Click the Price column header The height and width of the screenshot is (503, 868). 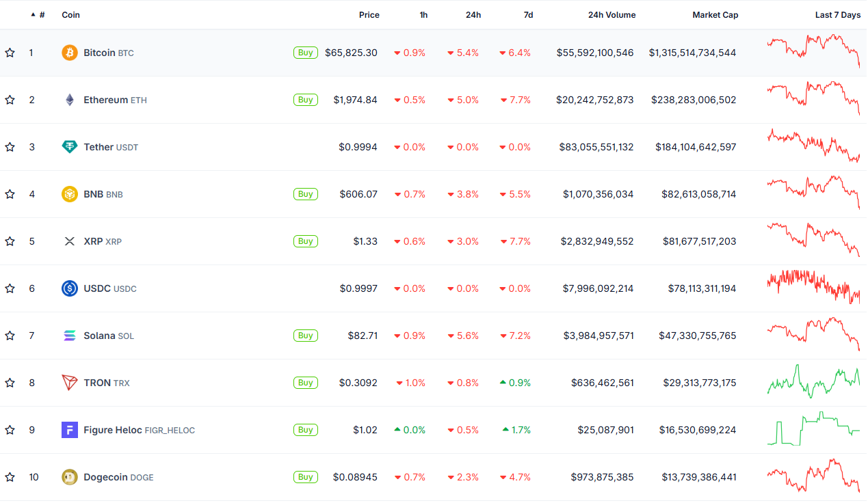click(x=369, y=15)
